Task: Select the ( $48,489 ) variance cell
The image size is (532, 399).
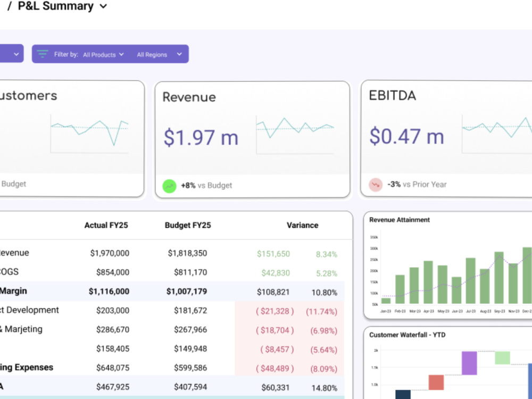Action: tap(275, 369)
